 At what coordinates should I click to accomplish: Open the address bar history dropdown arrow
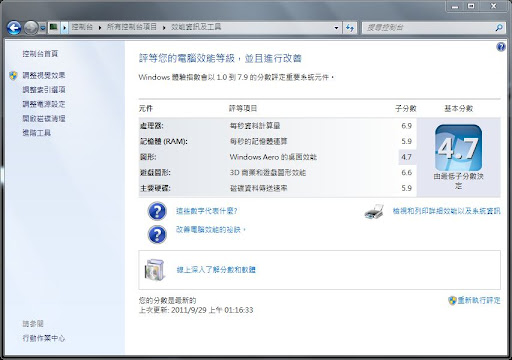[x=336, y=28]
